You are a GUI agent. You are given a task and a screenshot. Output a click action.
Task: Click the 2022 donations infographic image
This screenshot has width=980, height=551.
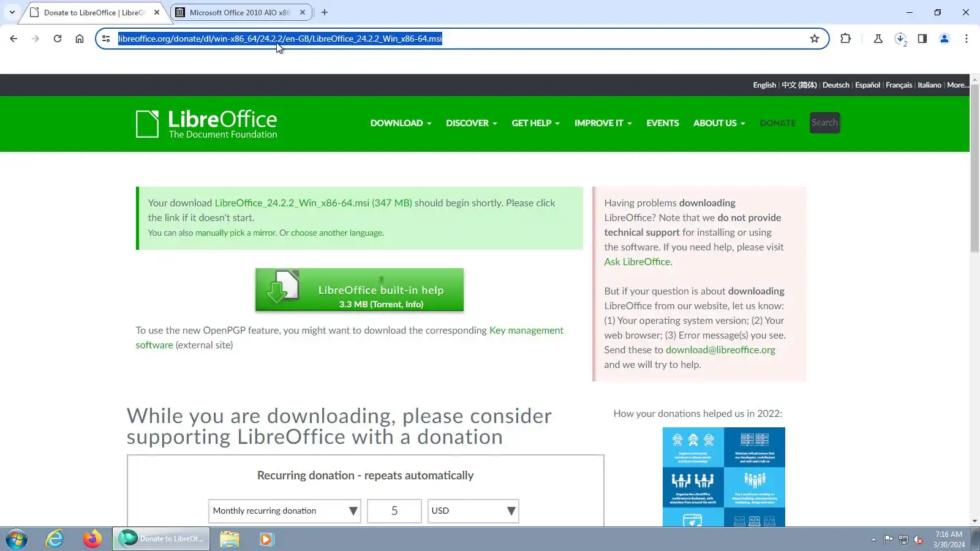pos(724,476)
